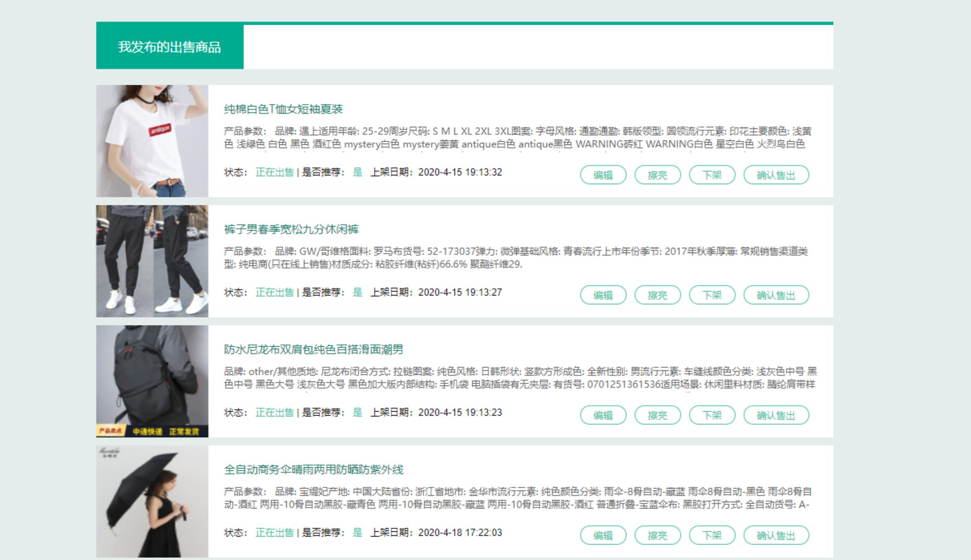Click 擦亮 on the casual pants listing
Viewport: 971px width, 560px height.
click(658, 295)
